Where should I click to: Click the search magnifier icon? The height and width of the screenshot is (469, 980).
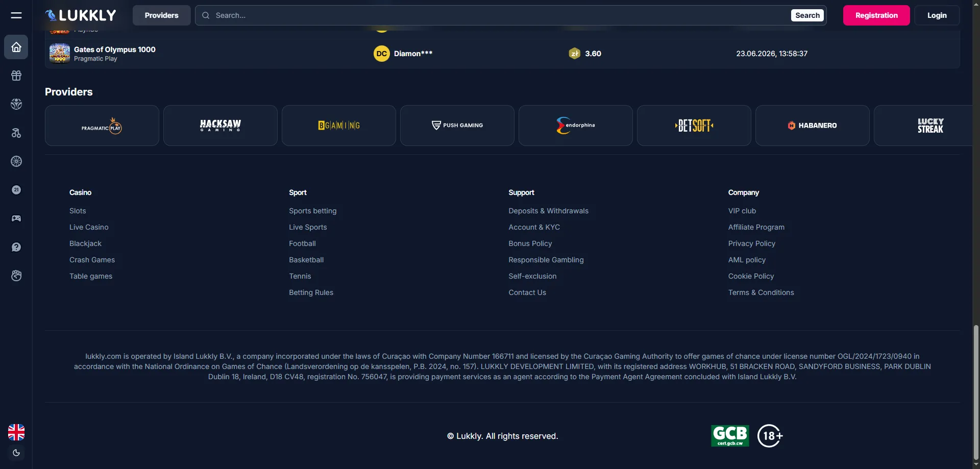click(x=206, y=15)
